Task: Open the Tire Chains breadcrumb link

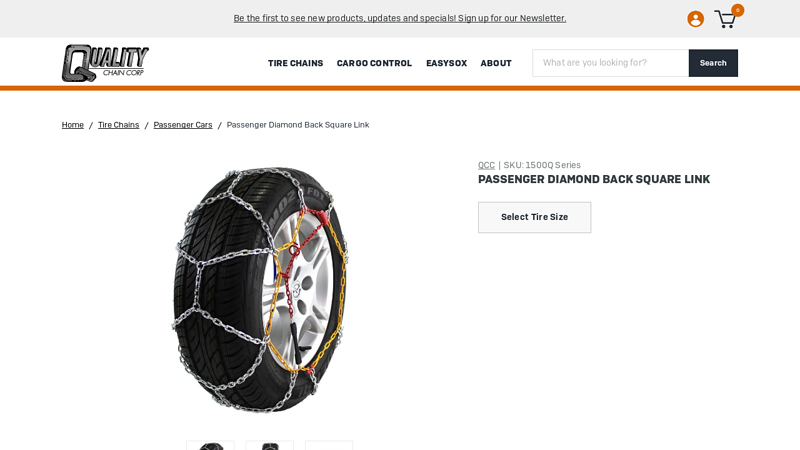Action: click(118, 125)
